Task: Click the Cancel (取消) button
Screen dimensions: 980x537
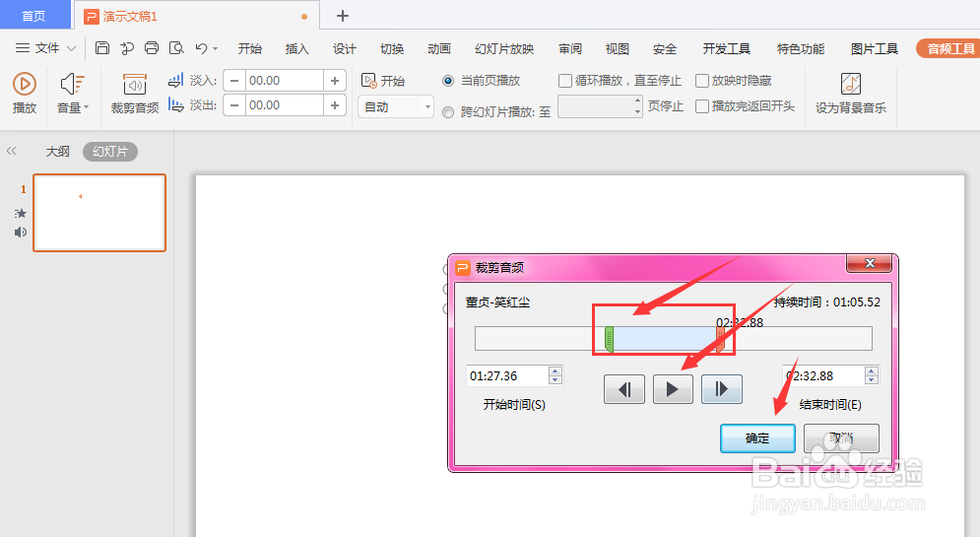Action: click(841, 438)
